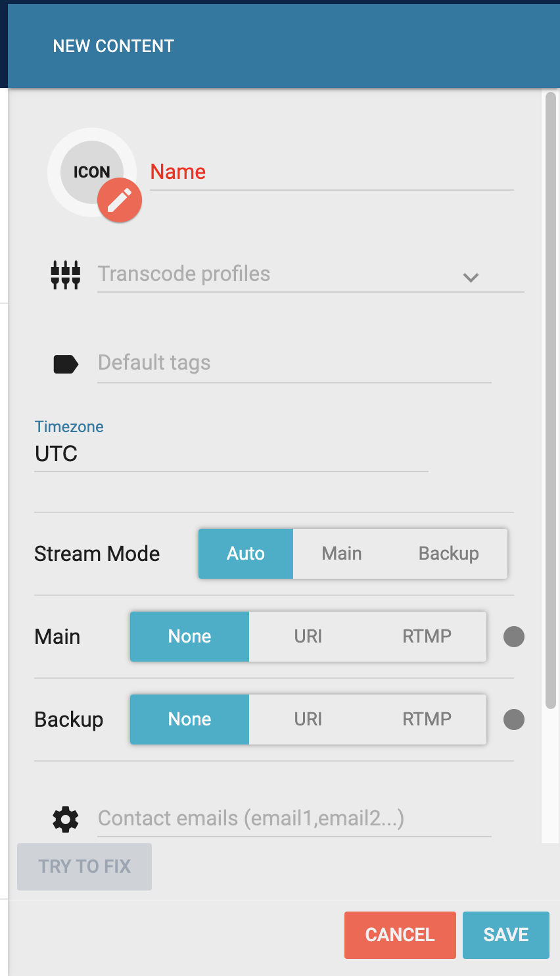Choose RTMP for the Main source

(x=427, y=637)
